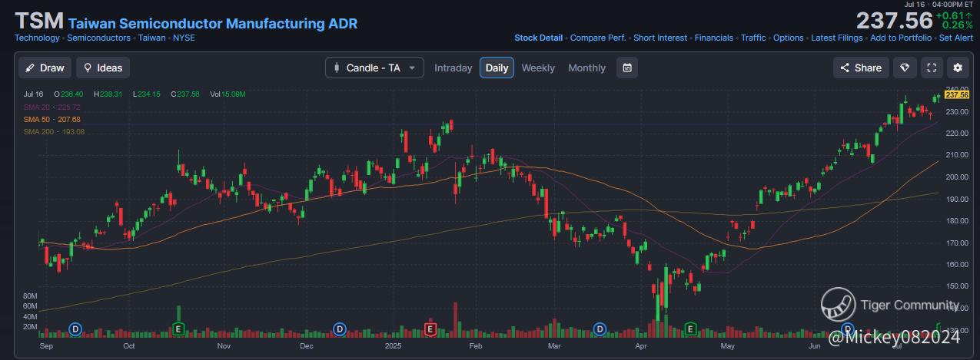Share the chart
Screen dimensions: 980x360
pyautogui.click(x=861, y=68)
